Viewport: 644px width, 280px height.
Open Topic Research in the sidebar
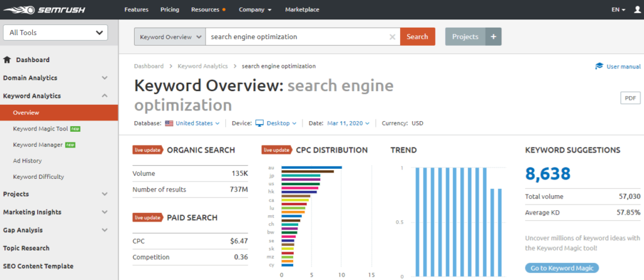pyautogui.click(x=26, y=248)
